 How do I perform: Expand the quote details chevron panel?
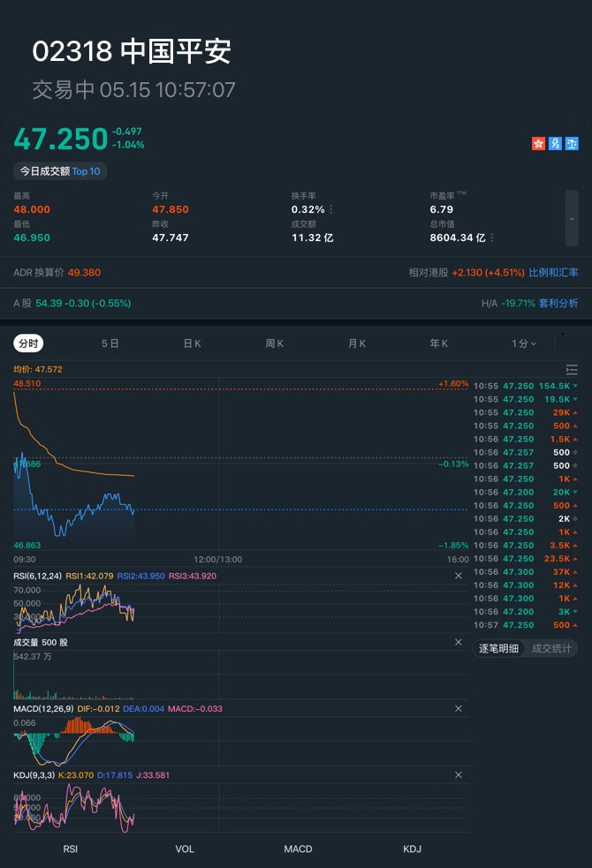coord(572,218)
